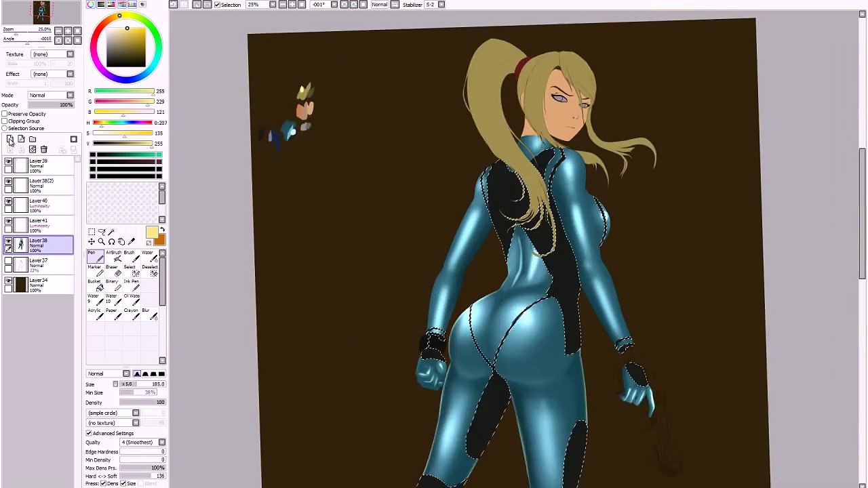Open the layer blending Mode dropdown

coord(52,96)
